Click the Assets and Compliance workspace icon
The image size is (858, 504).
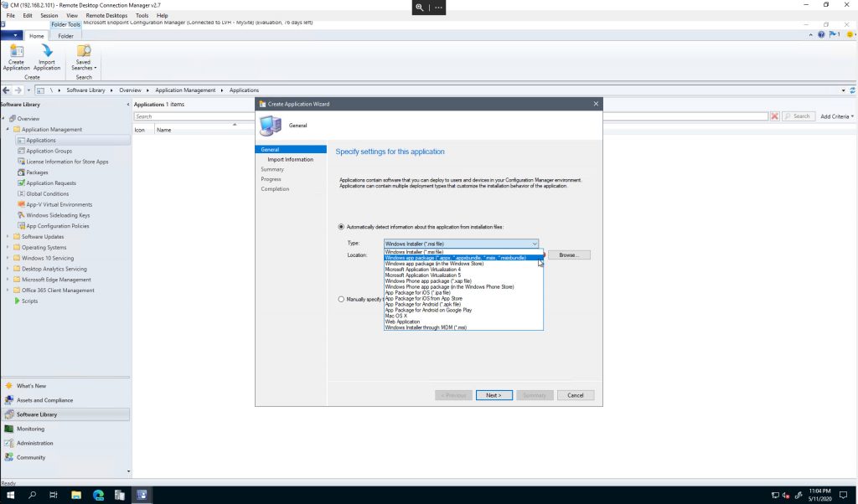click(x=8, y=400)
